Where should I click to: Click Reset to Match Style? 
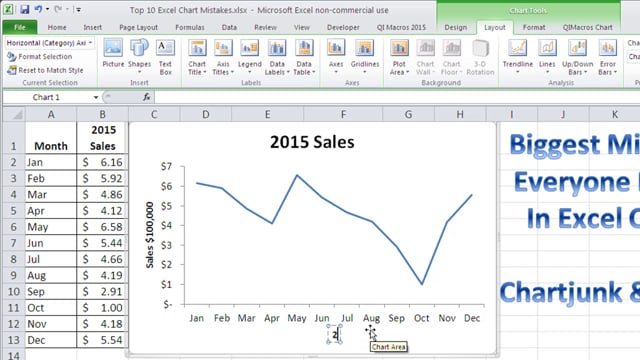click(45, 70)
